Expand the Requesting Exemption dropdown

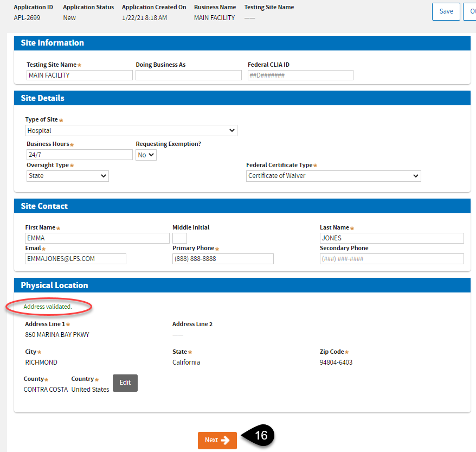(146, 155)
